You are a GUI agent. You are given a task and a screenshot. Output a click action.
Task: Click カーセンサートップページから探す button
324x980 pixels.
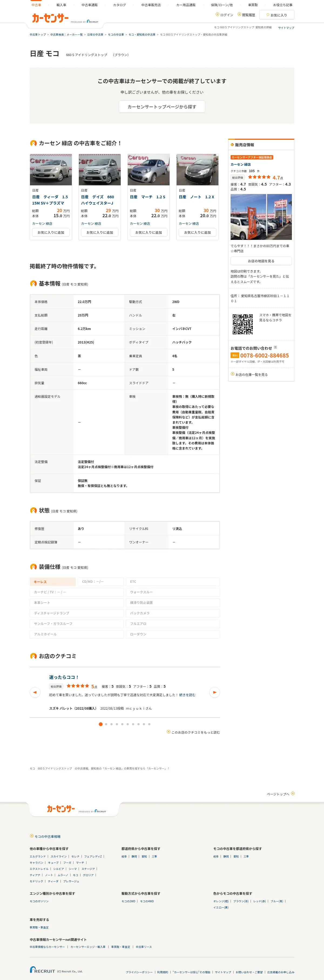[x=162, y=107]
